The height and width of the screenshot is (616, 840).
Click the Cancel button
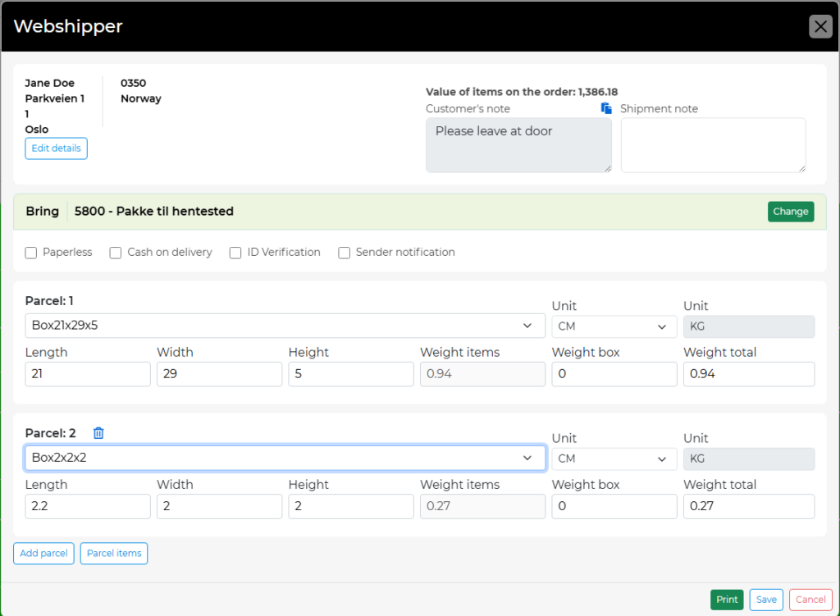point(810,600)
